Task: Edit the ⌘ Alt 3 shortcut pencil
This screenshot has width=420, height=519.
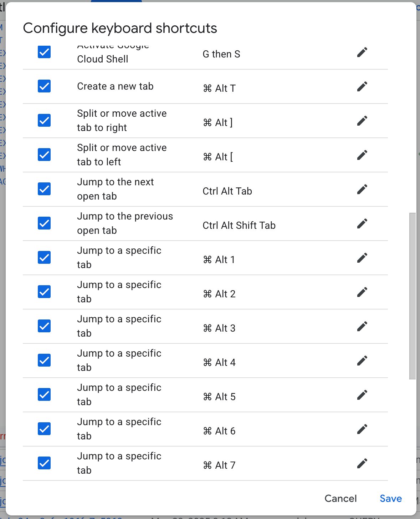Action: pyautogui.click(x=362, y=327)
